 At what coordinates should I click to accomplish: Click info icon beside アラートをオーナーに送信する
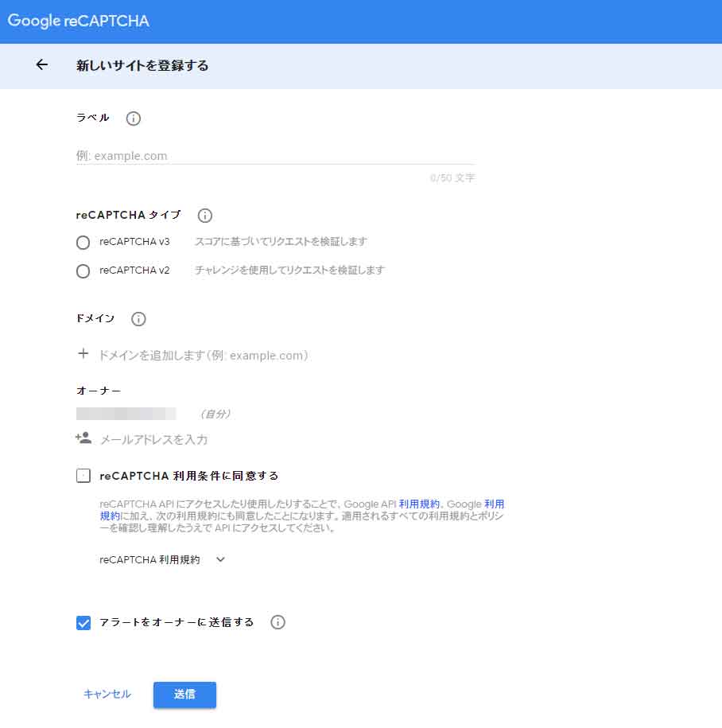[x=278, y=622]
